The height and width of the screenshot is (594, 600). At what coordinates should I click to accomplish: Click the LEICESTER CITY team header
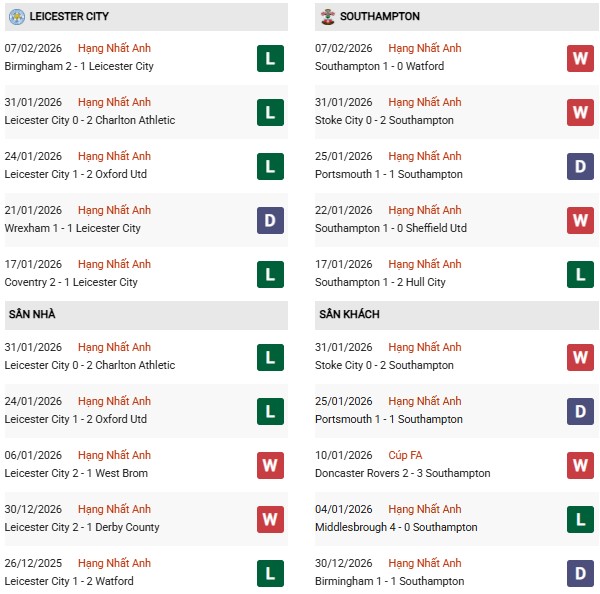point(70,16)
